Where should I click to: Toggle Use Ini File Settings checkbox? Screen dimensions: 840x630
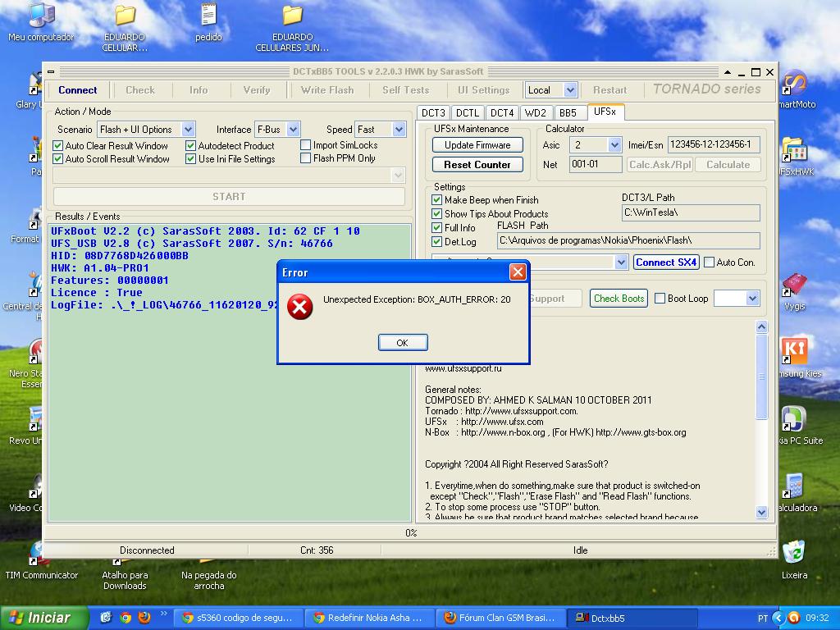[190, 159]
